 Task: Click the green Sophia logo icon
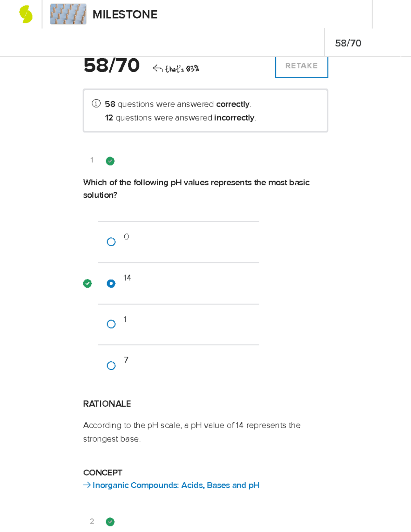(x=26, y=14)
